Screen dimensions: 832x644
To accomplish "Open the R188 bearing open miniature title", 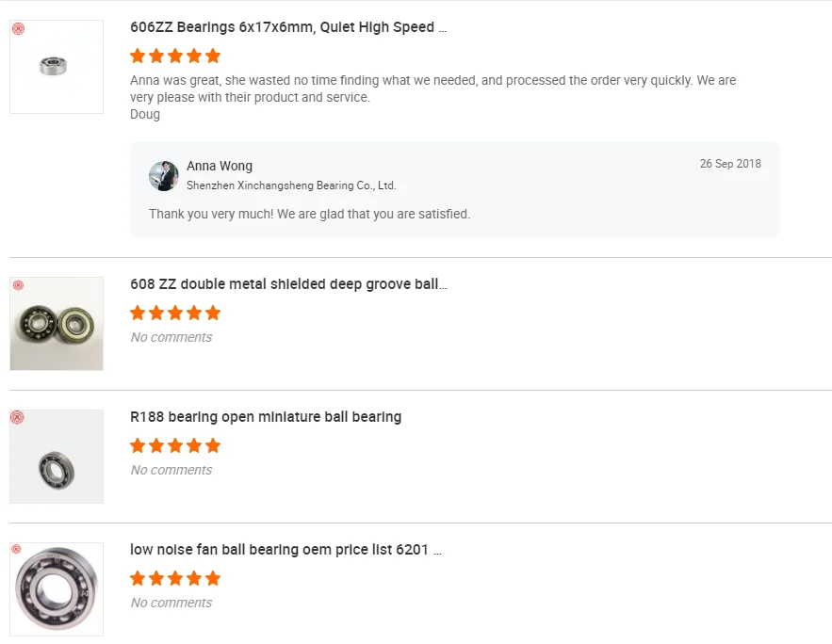I will [x=266, y=417].
